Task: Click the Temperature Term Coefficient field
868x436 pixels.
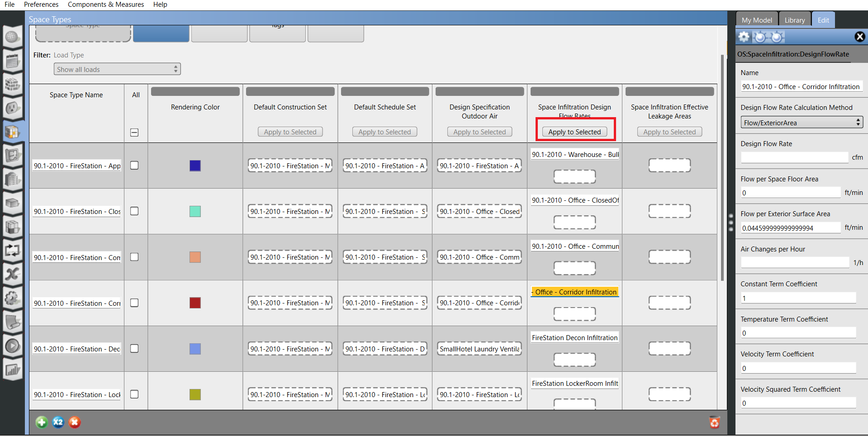Action: (x=798, y=333)
